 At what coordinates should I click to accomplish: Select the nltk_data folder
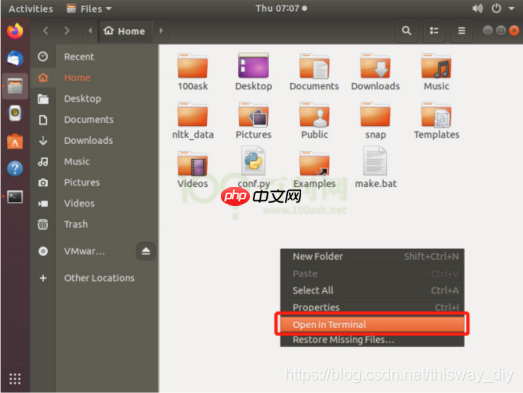point(193,120)
